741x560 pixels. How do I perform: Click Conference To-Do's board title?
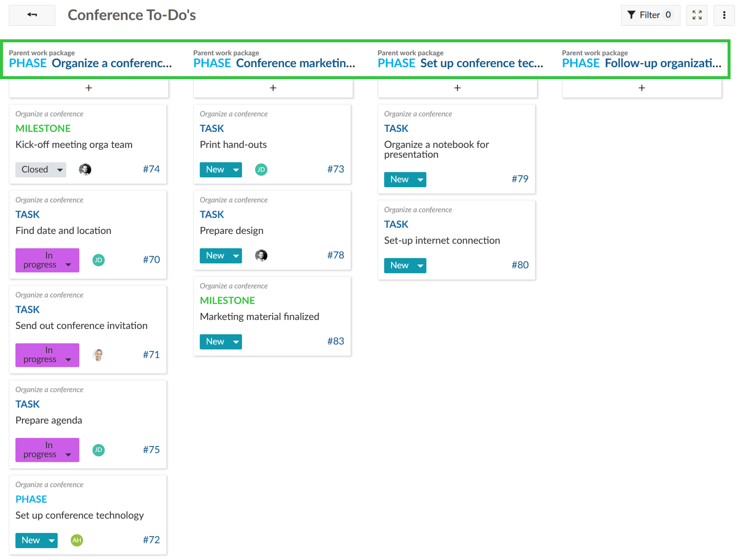132,15
